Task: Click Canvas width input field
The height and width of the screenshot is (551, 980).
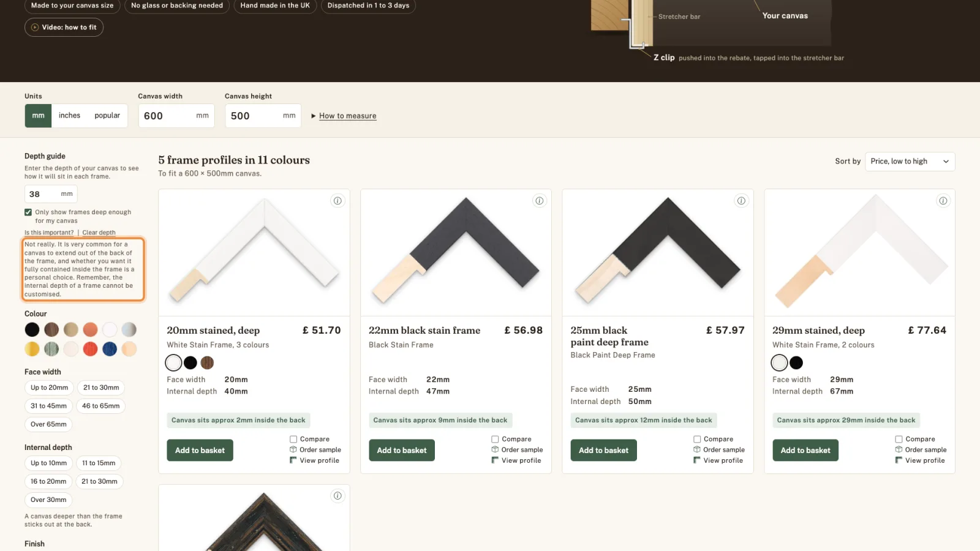Action: [176, 116]
